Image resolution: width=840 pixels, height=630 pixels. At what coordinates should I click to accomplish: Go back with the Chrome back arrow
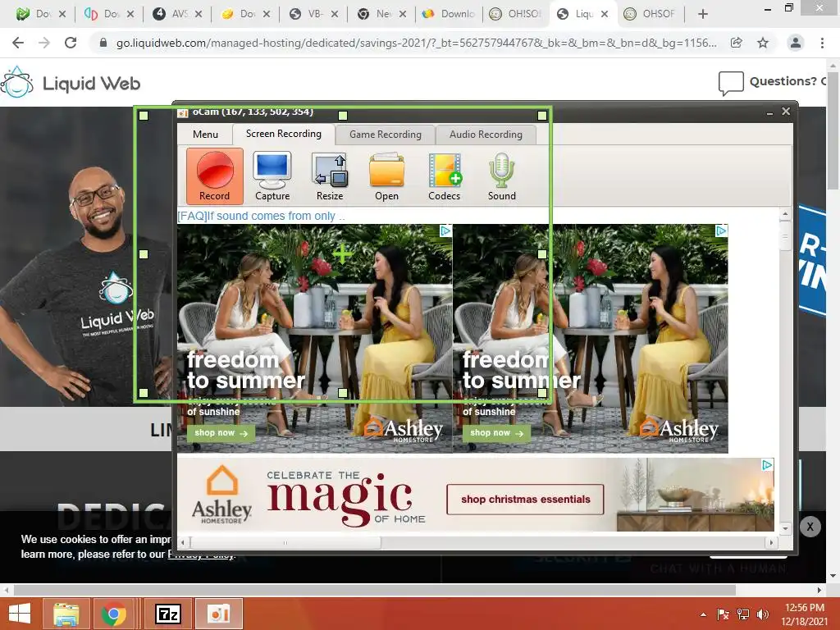[x=18, y=43]
